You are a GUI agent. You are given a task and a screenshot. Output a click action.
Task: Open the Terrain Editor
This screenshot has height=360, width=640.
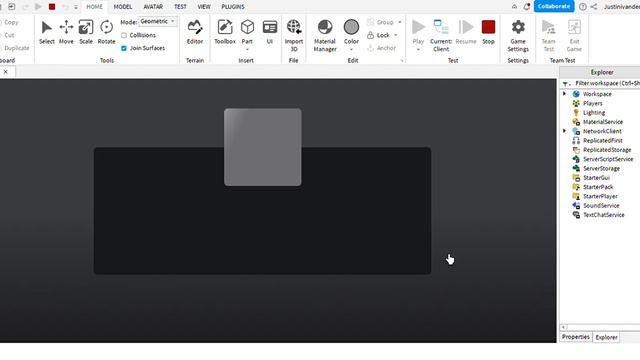click(x=195, y=32)
